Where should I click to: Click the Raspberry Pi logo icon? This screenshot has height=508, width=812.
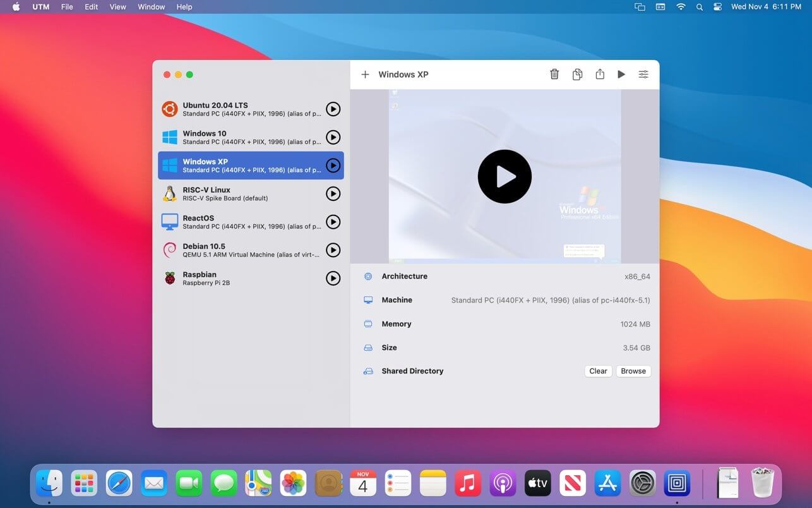point(169,278)
